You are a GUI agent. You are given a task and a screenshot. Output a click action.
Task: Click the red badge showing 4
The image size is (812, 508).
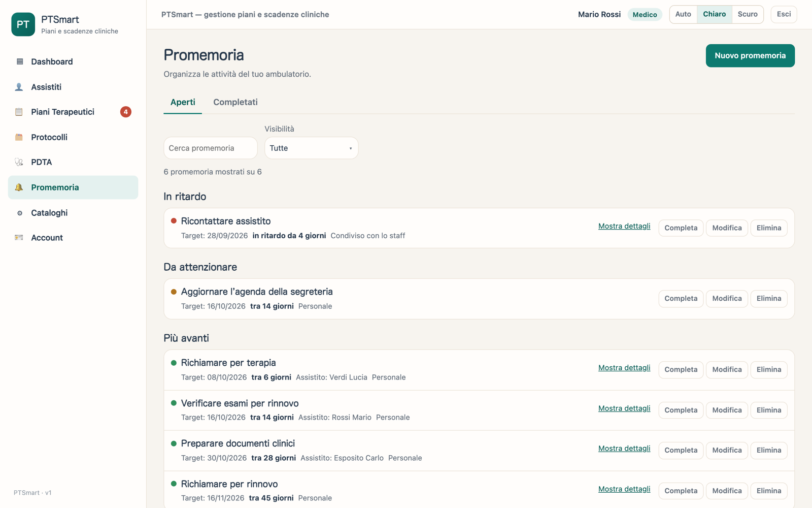coord(126,112)
